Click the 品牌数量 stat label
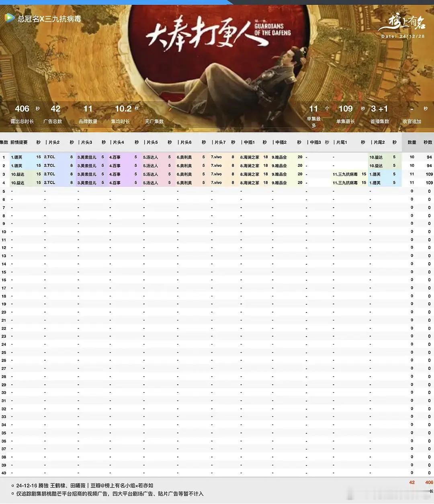The image size is (434, 504). click(x=88, y=121)
